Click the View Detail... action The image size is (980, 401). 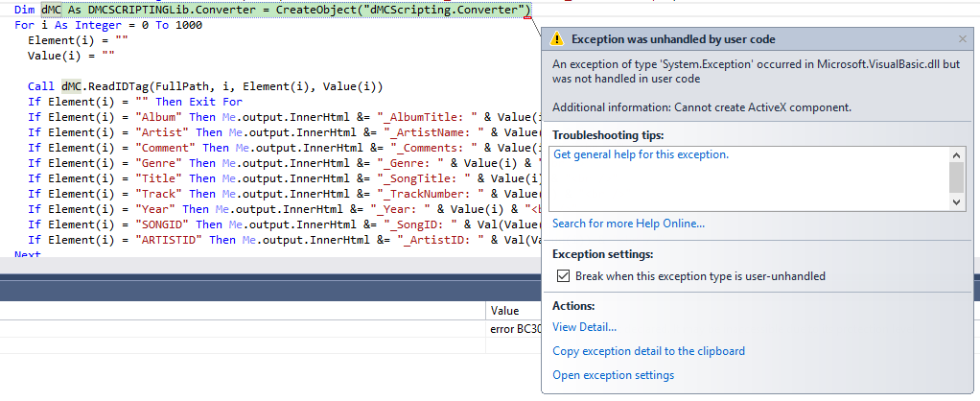point(584,327)
